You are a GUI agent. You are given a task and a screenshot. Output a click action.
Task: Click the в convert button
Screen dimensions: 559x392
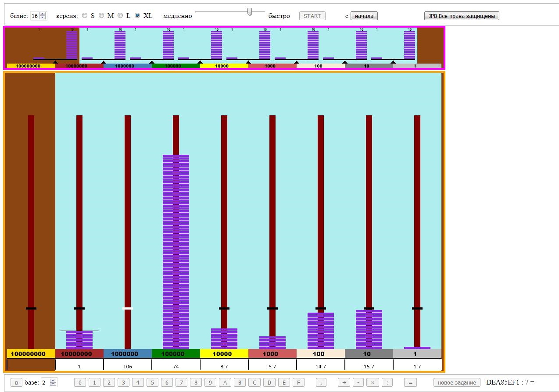tap(16, 382)
